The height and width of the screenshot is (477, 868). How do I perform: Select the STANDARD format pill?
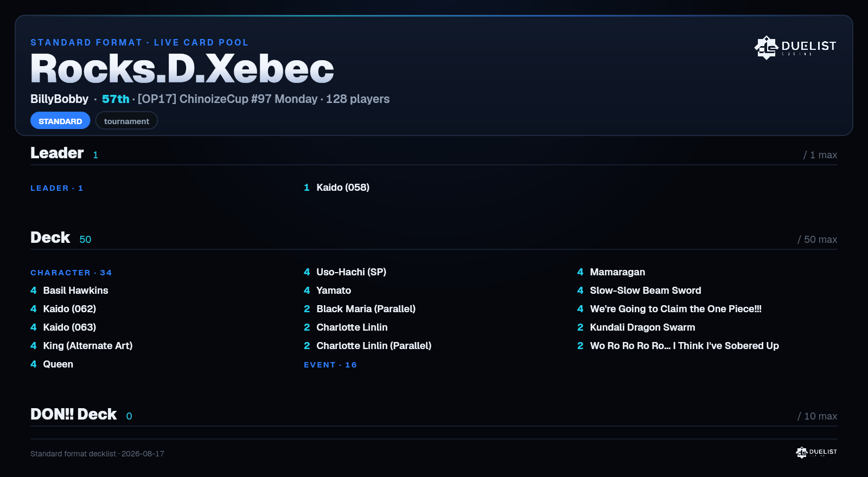click(60, 121)
